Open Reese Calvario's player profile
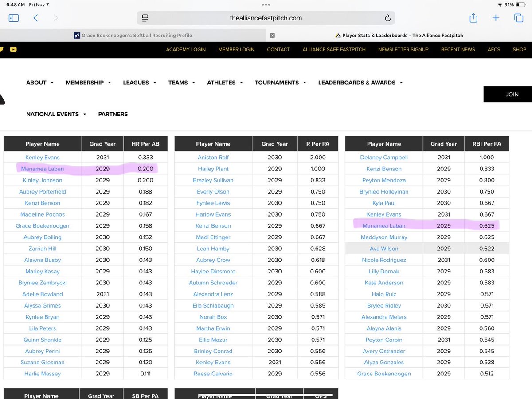The image size is (532, 399). [x=213, y=374]
